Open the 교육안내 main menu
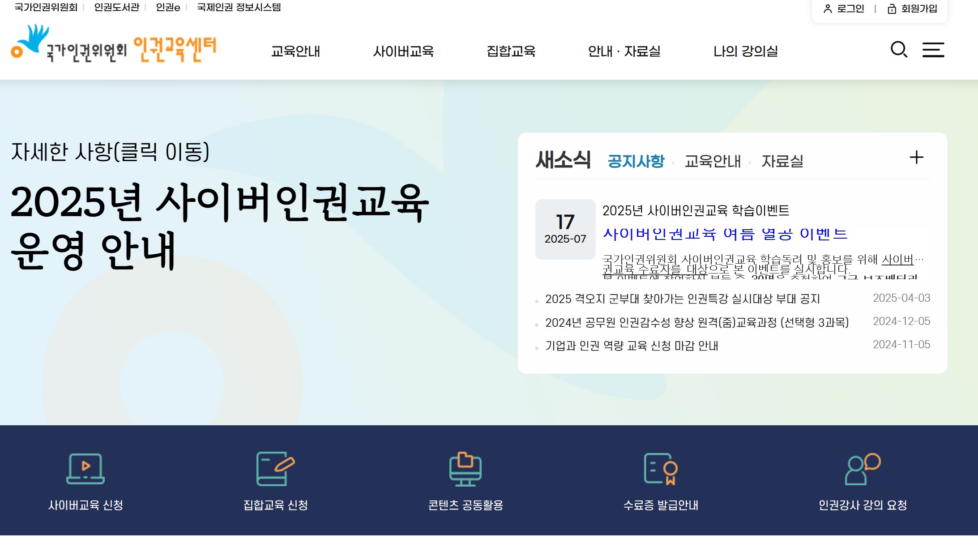This screenshot has height=560, width=978. tap(295, 51)
